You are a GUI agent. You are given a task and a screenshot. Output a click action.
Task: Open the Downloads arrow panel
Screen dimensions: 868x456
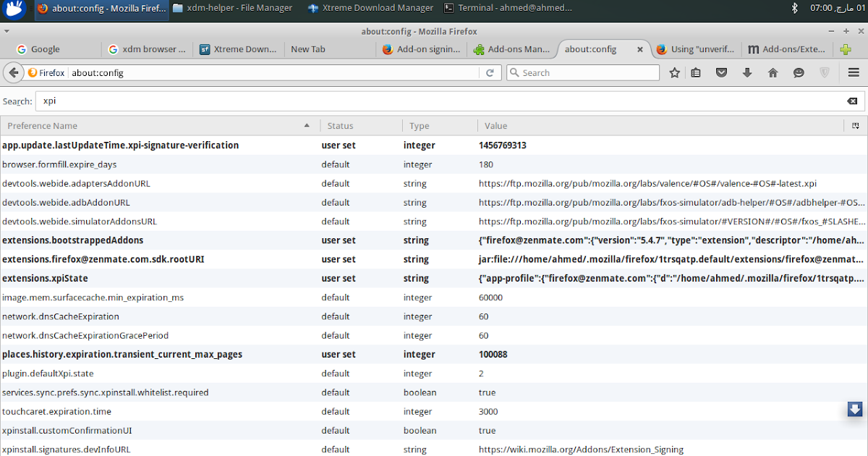click(747, 72)
